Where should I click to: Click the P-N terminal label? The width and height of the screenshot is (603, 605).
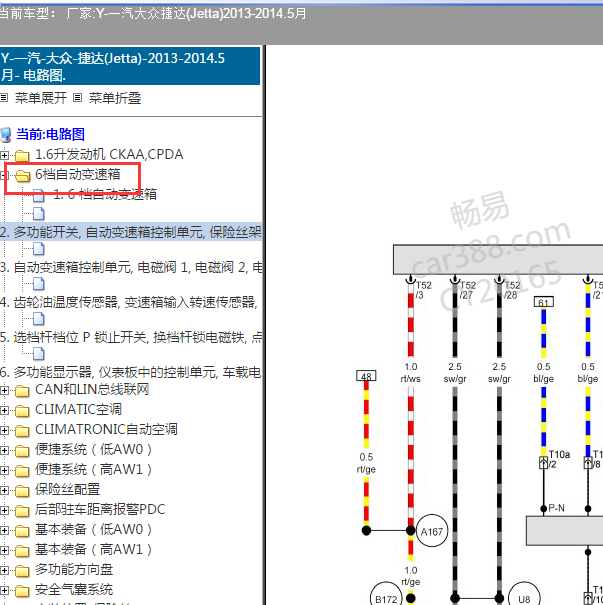[x=556, y=508]
